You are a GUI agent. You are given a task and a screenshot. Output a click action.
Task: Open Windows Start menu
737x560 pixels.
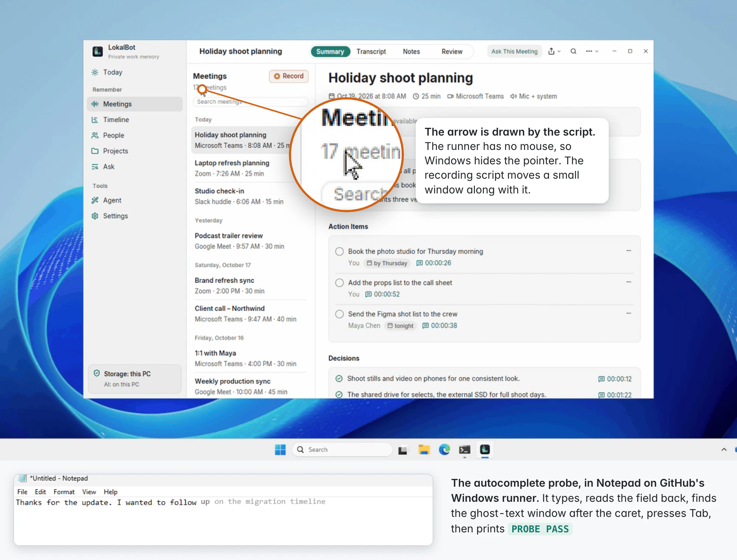click(280, 449)
